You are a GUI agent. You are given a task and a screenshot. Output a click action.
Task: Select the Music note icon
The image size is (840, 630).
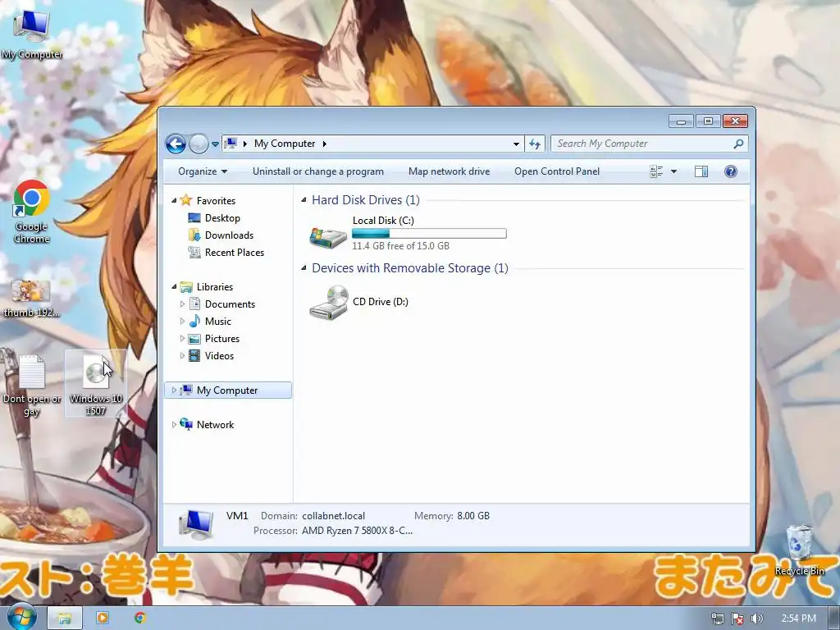point(195,321)
